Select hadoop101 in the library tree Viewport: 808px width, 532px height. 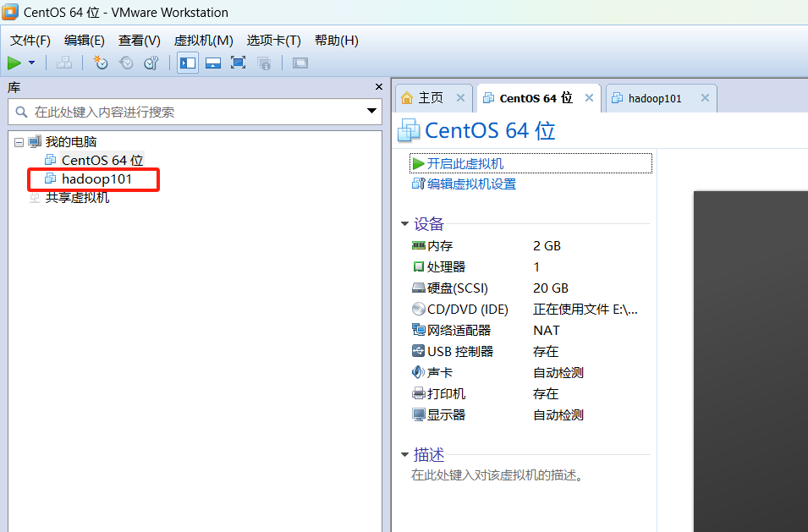[96, 179]
